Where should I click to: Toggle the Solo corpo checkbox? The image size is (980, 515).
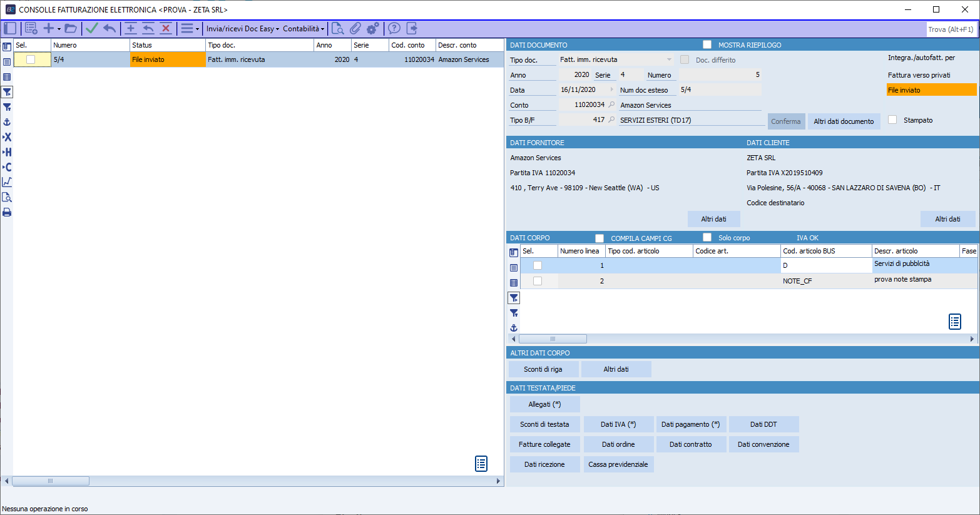707,237
